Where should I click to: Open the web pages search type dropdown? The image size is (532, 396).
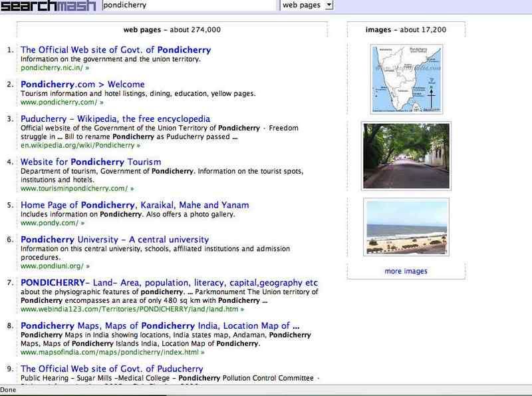point(307,5)
